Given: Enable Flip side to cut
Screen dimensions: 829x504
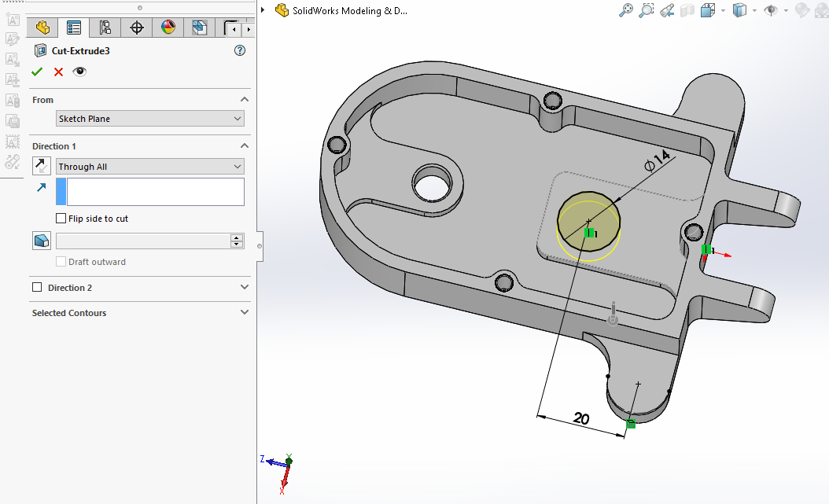Looking at the screenshot, I should click(61, 219).
